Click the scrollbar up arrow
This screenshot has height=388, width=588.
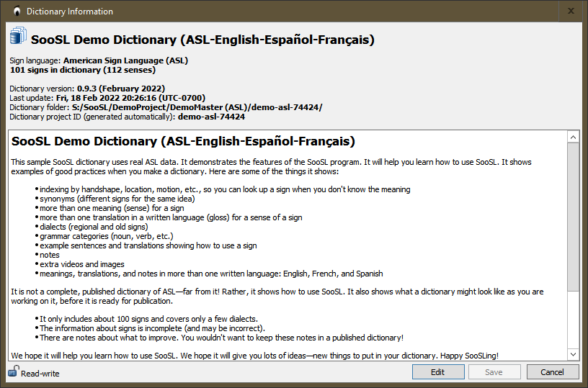573,137
